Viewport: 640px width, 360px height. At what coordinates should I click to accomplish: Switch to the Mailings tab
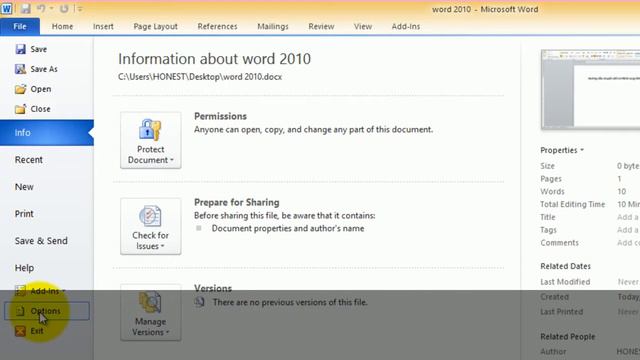(x=273, y=27)
